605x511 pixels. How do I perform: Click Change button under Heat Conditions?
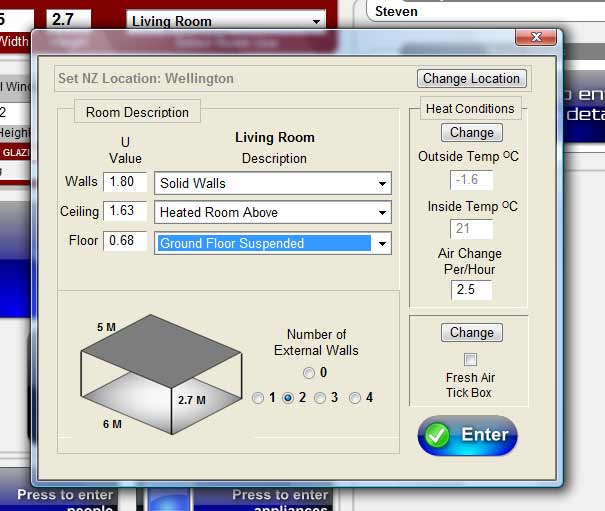pos(471,132)
